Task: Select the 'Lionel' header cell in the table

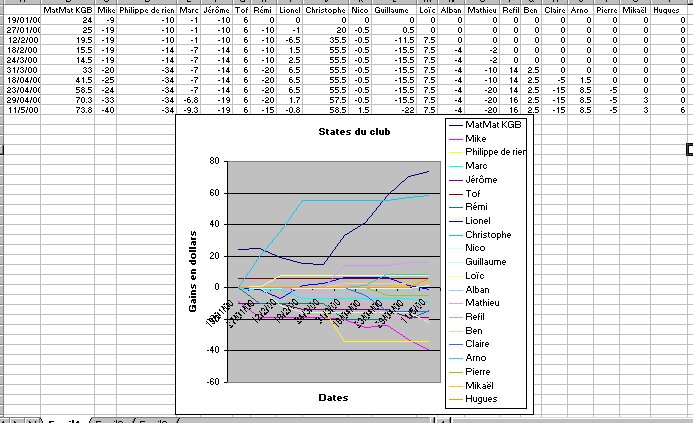Action: (x=290, y=10)
